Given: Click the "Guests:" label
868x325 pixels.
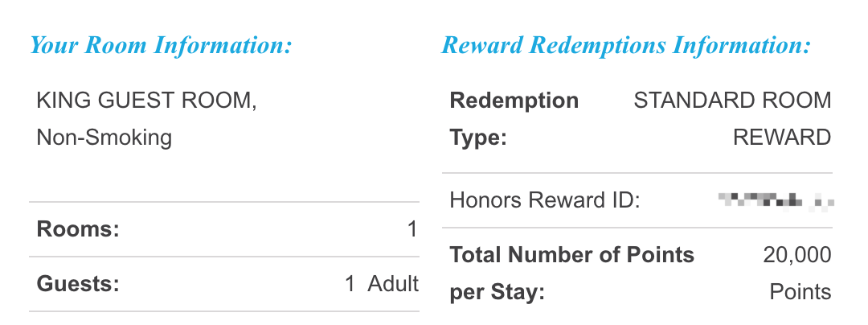Looking at the screenshot, I should (77, 283).
